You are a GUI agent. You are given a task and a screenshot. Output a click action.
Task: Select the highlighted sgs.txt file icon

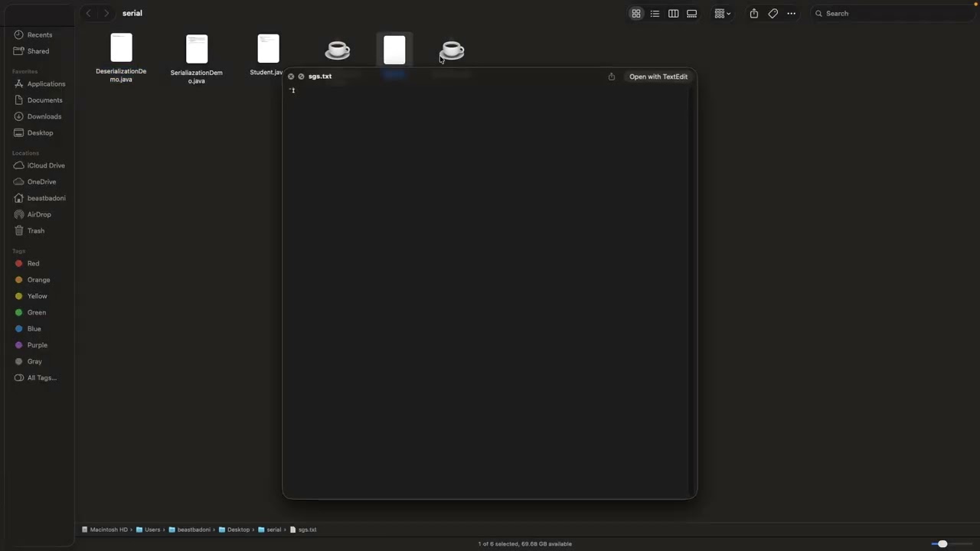pos(394,50)
